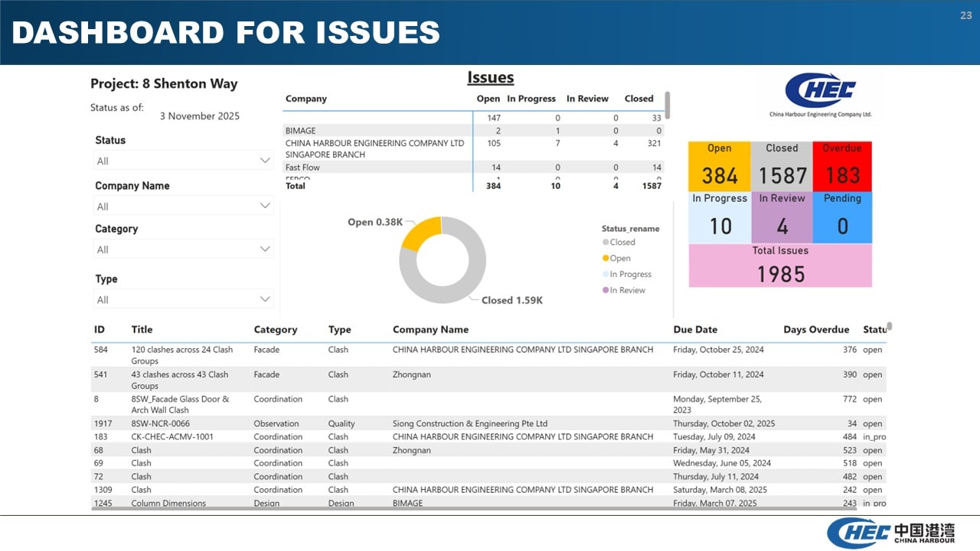Sort by the Closed column header

pyautogui.click(x=639, y=99)
